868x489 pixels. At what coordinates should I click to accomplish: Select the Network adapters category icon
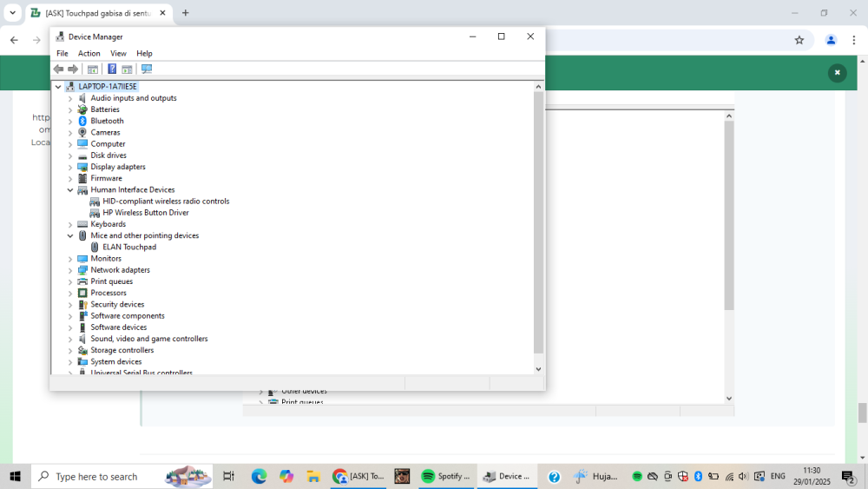[82, 270]
